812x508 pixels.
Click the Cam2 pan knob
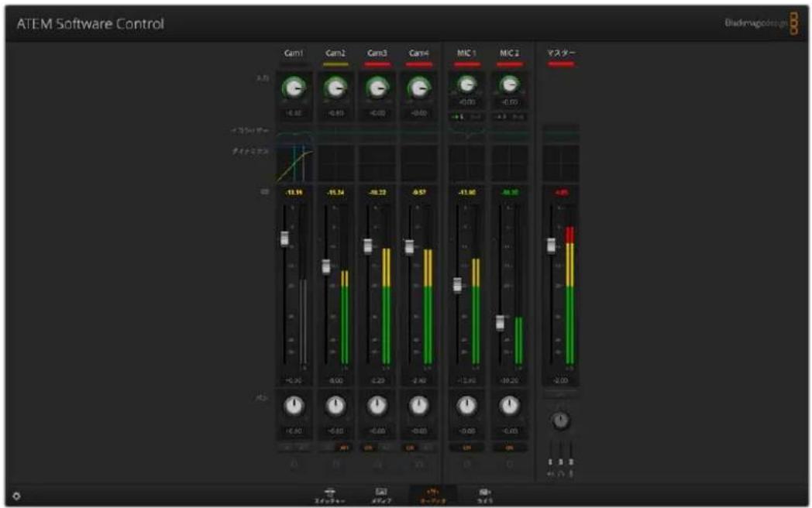[x=335, y=406]
